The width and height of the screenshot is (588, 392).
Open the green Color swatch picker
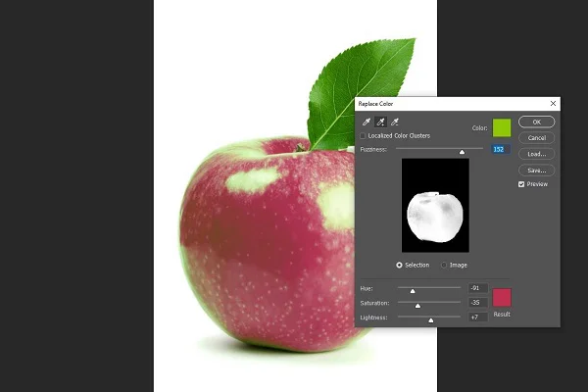pyautogui.click(x=502, y=127)
